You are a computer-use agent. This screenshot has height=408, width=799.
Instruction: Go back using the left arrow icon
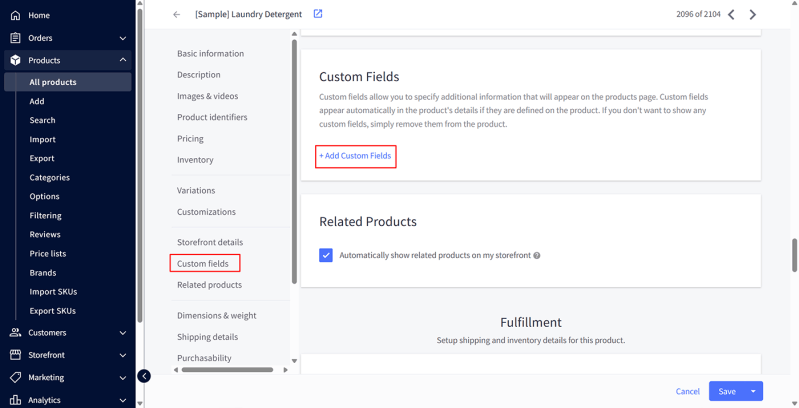pyautogui.click(x=176, y=14)
